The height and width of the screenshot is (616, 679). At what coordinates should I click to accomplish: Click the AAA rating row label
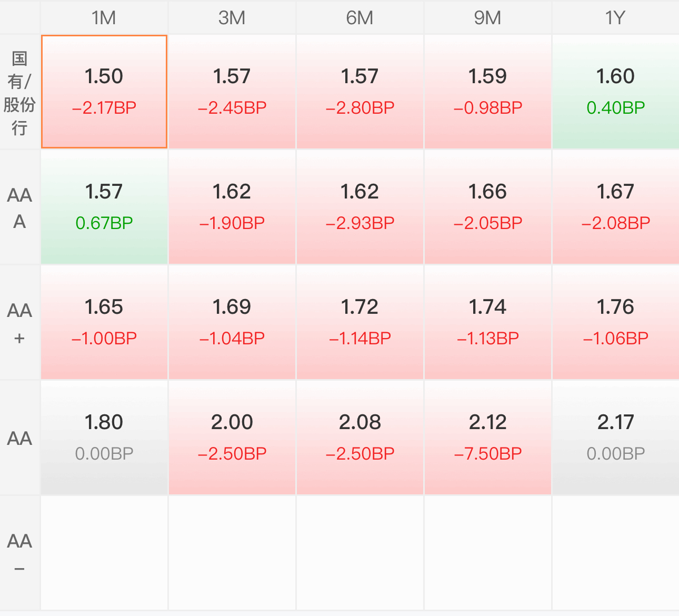19,207
